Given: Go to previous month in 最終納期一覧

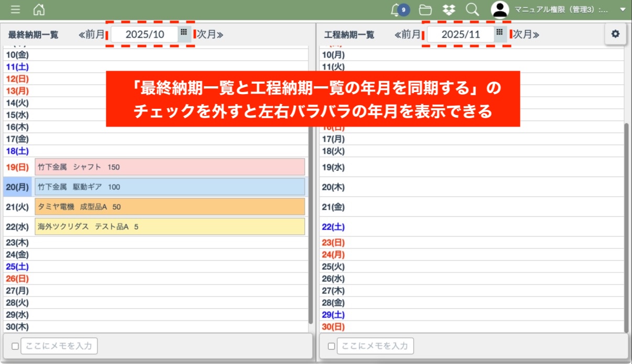Looking at the screenshot, I should coord(92,35).
